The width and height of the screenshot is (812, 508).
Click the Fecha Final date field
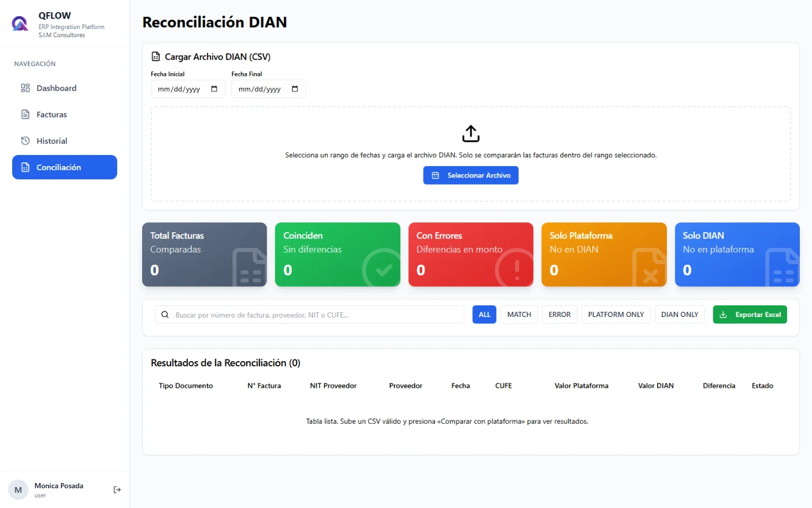[x=268, y=89]
